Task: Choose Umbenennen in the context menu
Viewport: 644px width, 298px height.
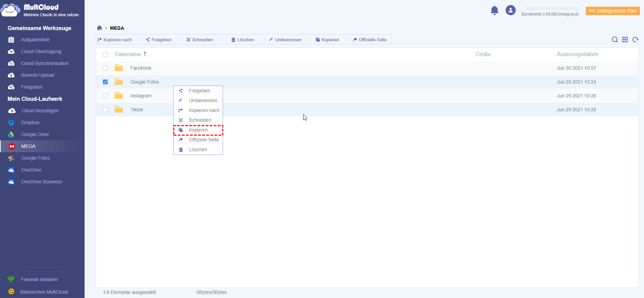Action: point(198,100)
